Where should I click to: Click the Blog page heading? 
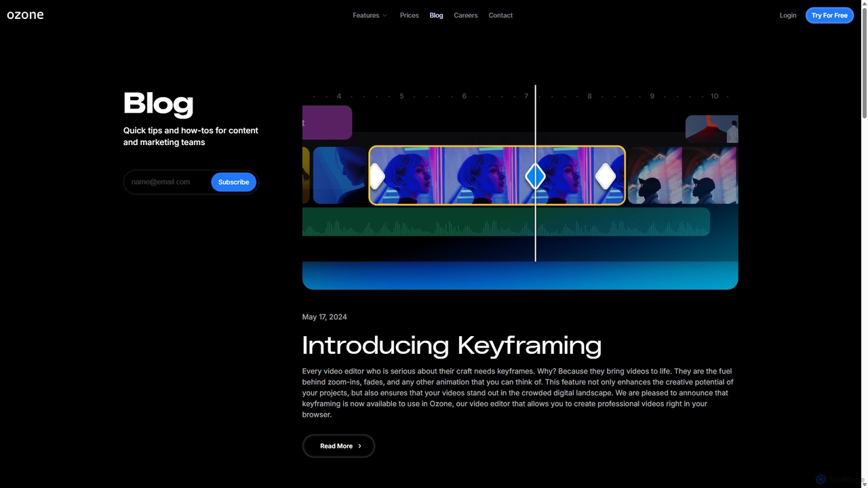point(158,104)
